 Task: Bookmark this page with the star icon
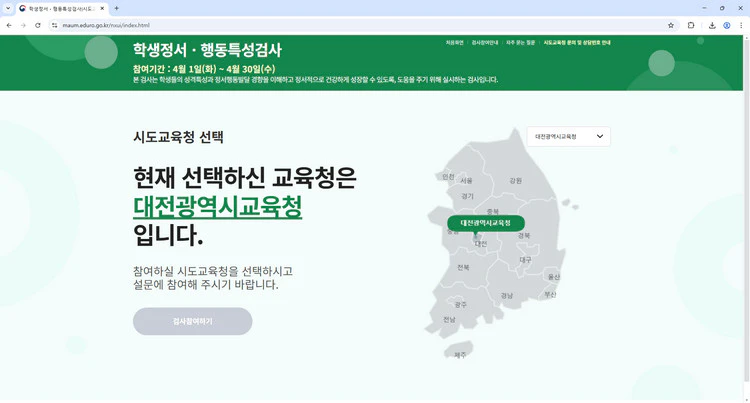coord(671,25)
